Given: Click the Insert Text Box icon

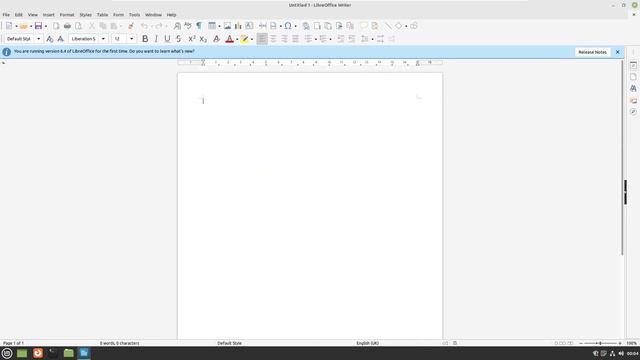Looking at the screenshot, I should click(249, 26).
